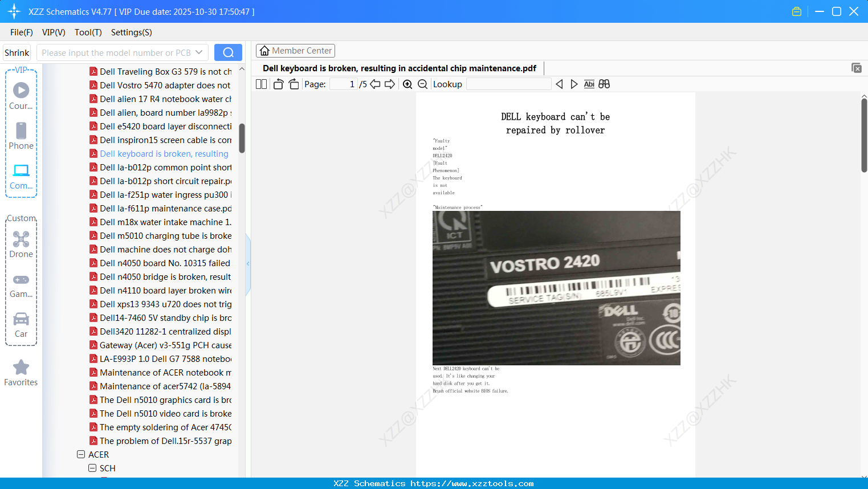Focus the page number input field
Image resolution: width=868 pixels, height=489 pixels.
coord(344,84)
